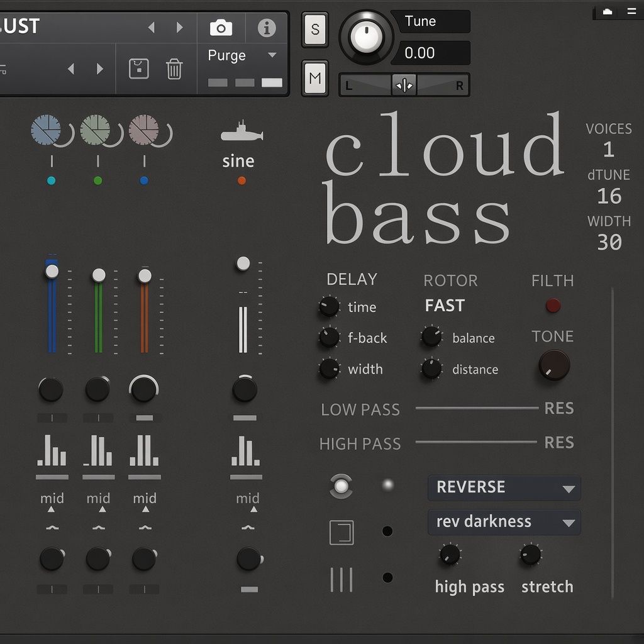This screenshot has height=644, width=644.
Task: Click the round glowing ring icon above the square icon
Action: 341,486
